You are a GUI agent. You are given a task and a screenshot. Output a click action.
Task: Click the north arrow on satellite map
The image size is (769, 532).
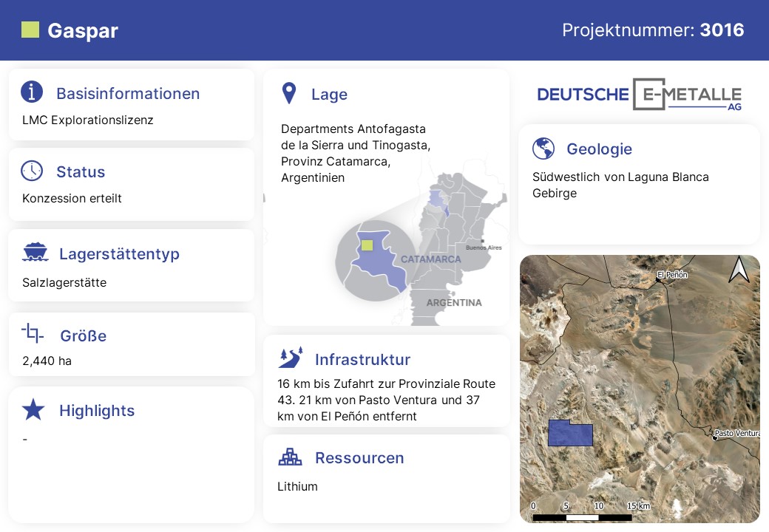coord(739,270)
